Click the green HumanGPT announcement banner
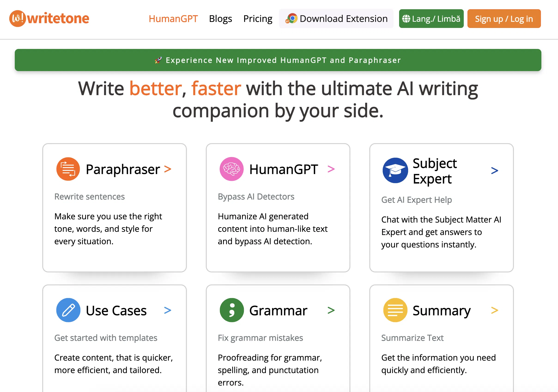The height and width of the screenshot is (392, 558). 279,60
